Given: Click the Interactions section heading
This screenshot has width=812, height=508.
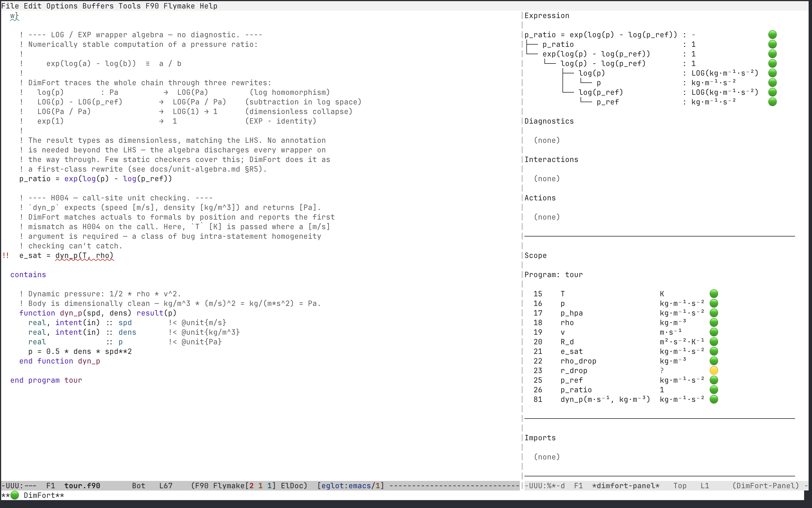Looking at the screenshot, I should pos(551,159).
